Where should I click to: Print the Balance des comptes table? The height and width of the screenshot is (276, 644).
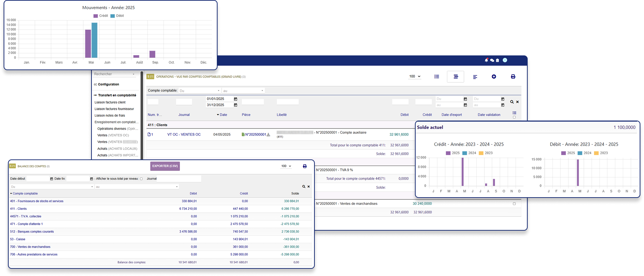click(305, 166)
